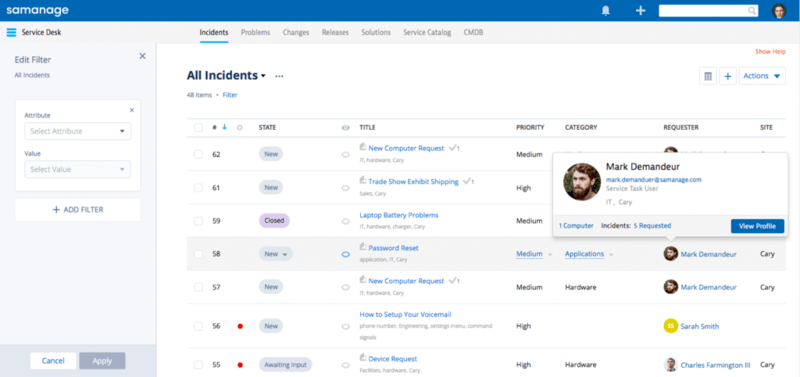This screenshot has width=800, height=377.
Task: Toggle watch eye on incident 62
Action: (345, 155)
